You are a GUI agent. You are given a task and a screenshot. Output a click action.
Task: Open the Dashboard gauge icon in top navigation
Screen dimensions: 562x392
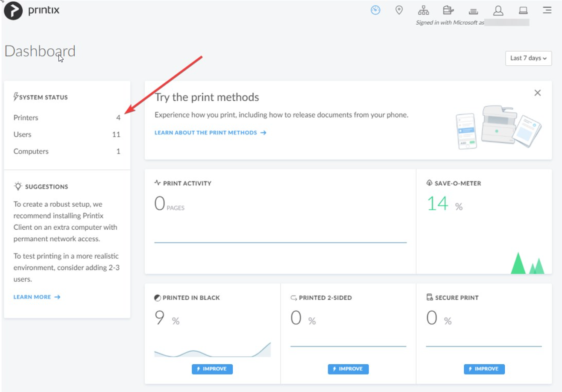click(375, 10)
